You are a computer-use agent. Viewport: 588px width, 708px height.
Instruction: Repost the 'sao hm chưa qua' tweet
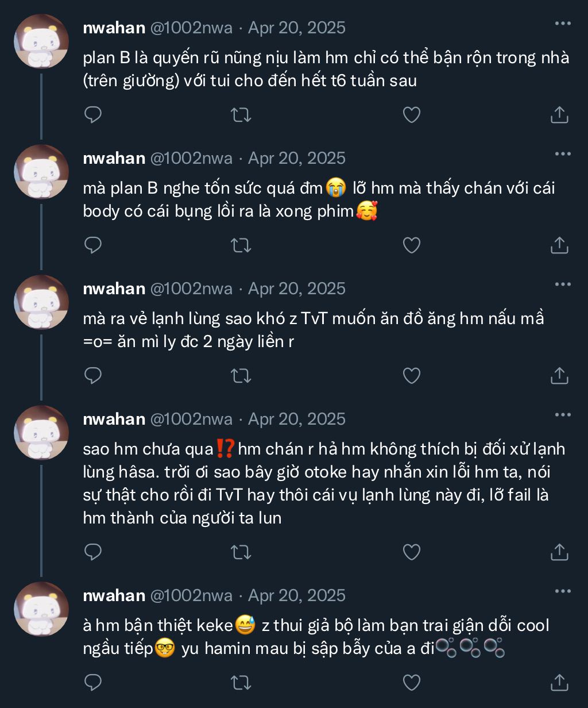(x=241, y=552)
